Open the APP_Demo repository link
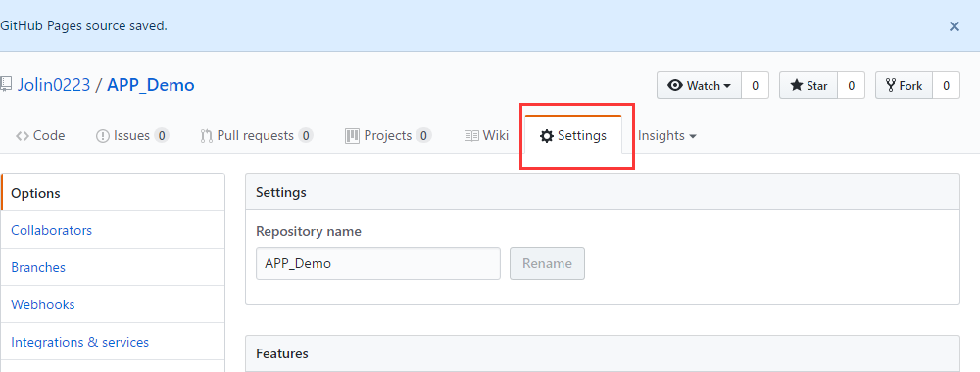This screenshot has width=980, height=372. (151, 85)
